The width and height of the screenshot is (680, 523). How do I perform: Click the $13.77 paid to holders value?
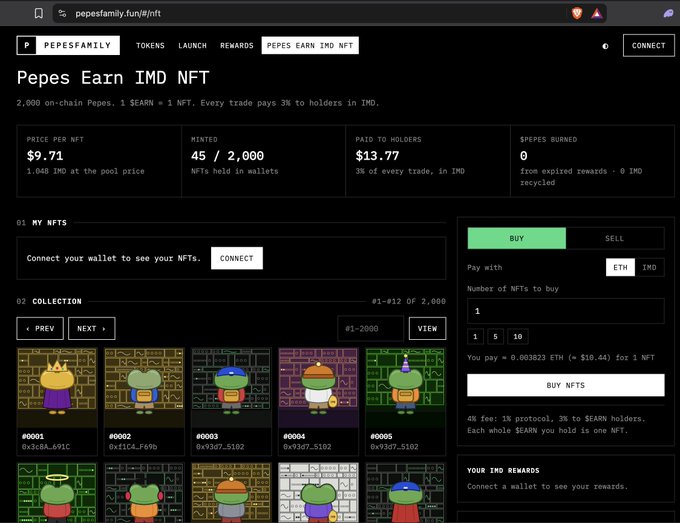point(377,156)
